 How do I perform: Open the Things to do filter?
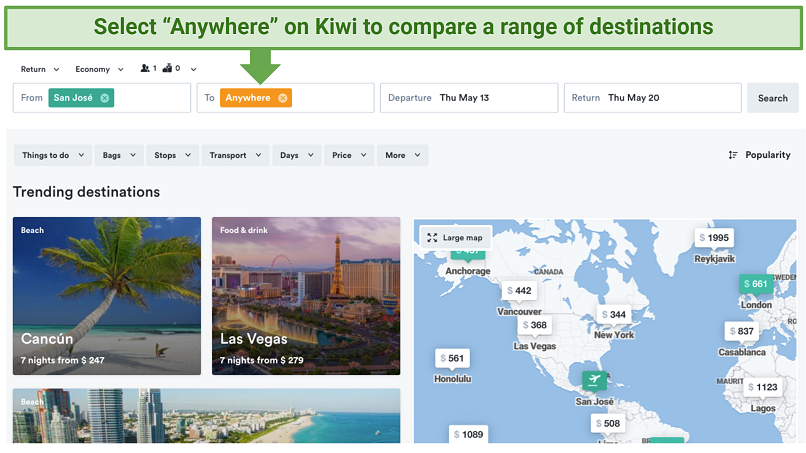[53, 155]
